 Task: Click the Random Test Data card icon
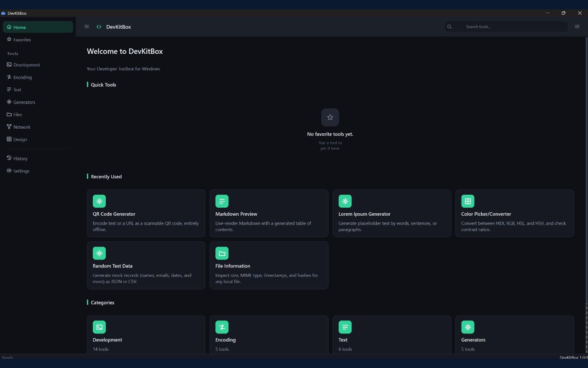click(99, 253)
